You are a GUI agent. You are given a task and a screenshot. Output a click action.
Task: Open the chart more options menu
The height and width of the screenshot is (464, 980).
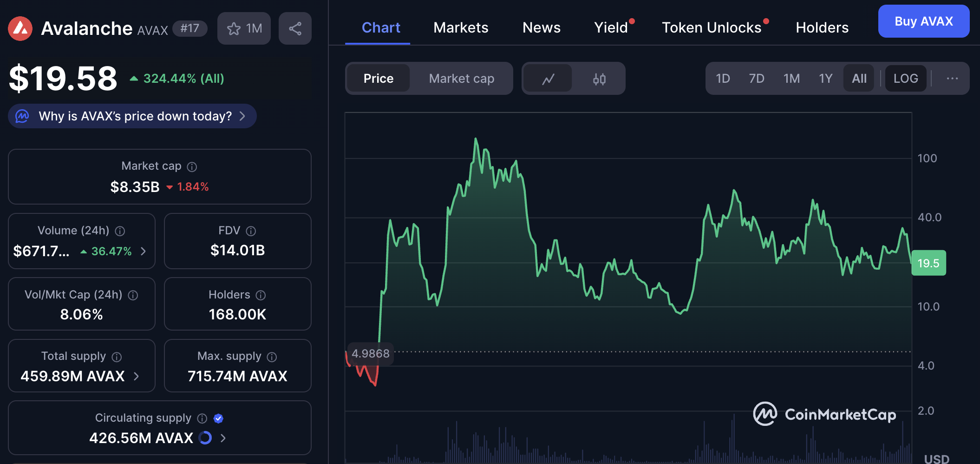point(952,79)
